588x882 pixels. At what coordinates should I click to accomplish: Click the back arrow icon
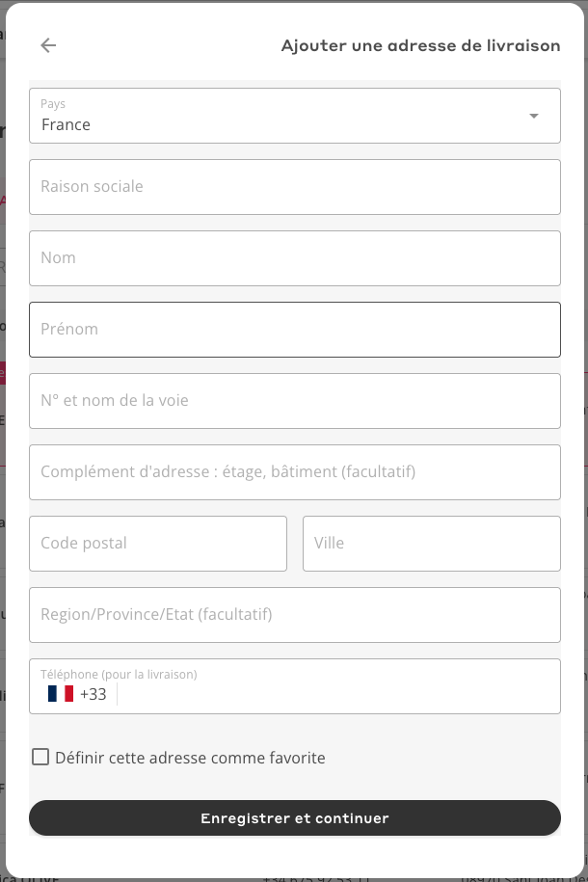click(48, 45)
